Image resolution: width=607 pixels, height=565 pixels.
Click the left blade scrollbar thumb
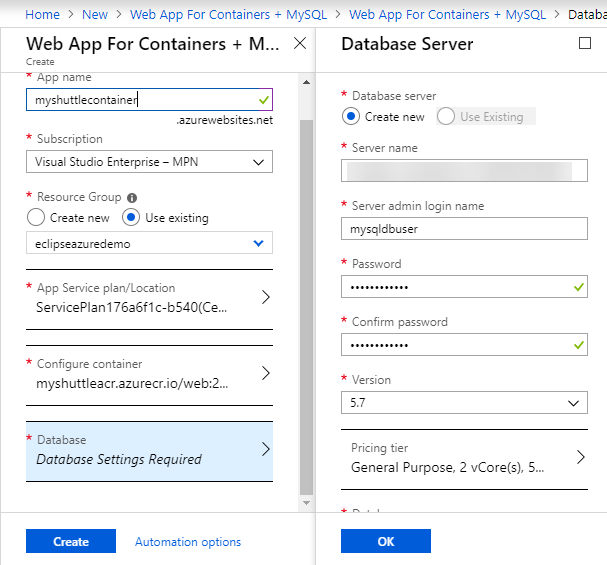(306, 307)
